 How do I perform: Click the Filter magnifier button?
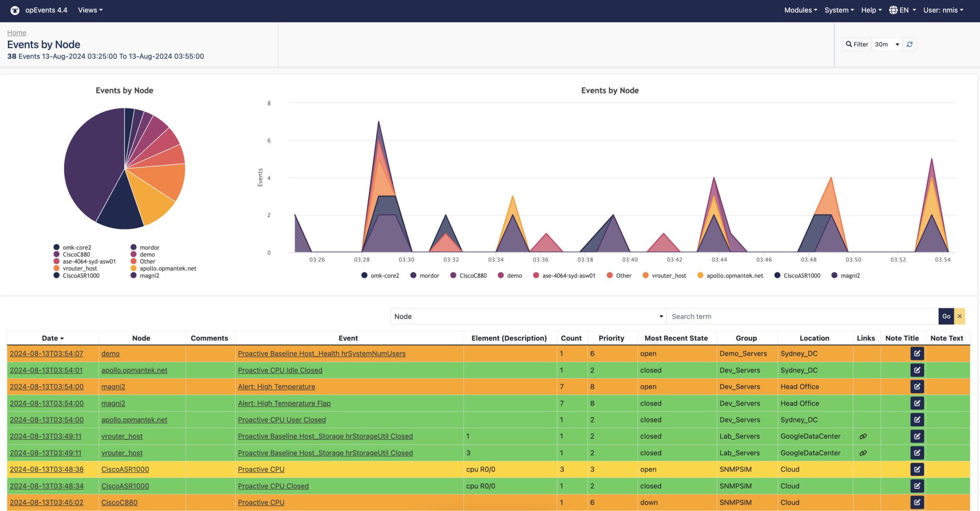857,44
